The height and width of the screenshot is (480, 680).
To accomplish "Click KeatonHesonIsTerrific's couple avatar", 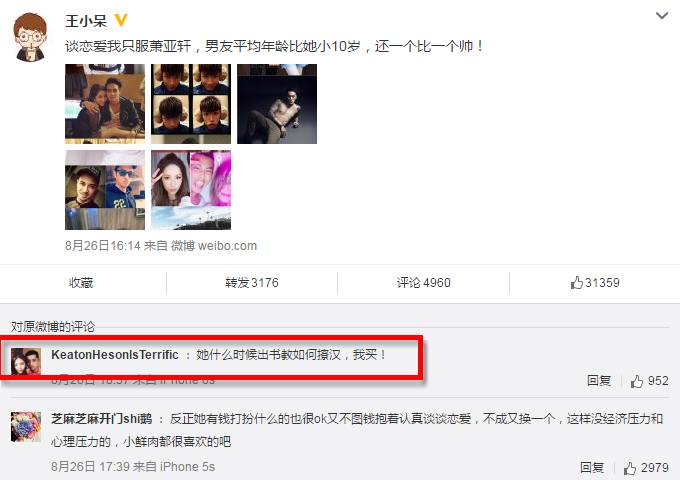I will click(x=26, y=361).
